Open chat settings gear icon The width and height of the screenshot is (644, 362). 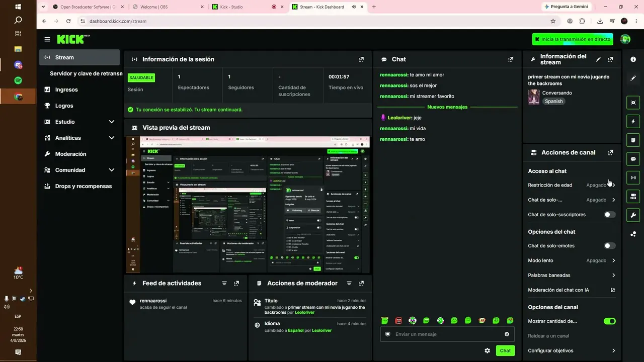pyautogui.click(x=487, y=350)
